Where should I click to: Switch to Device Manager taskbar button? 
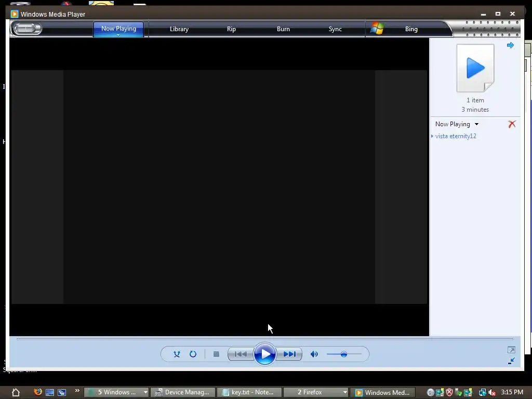pos(183,392)
